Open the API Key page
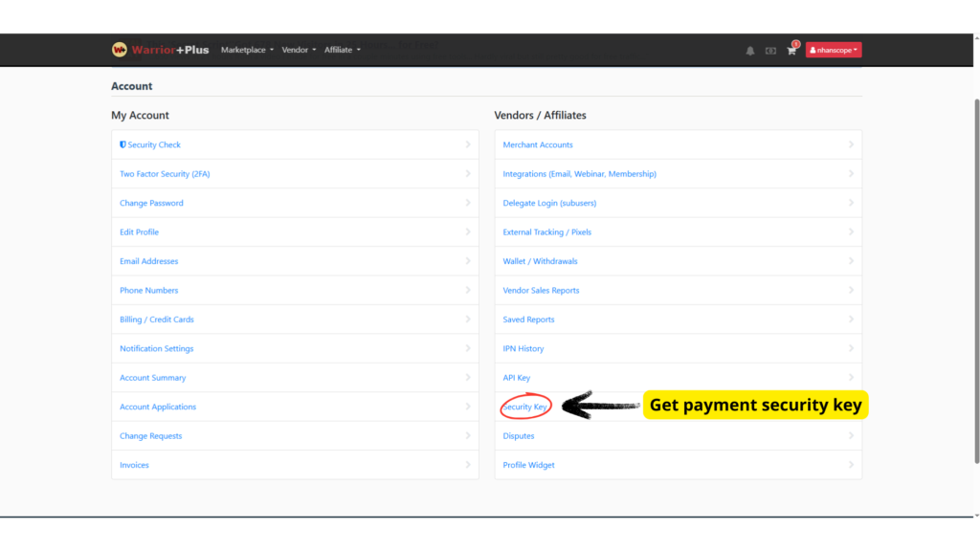Image resolution: width=980 pixels, height=551 pixels. [x=517, y=378]
